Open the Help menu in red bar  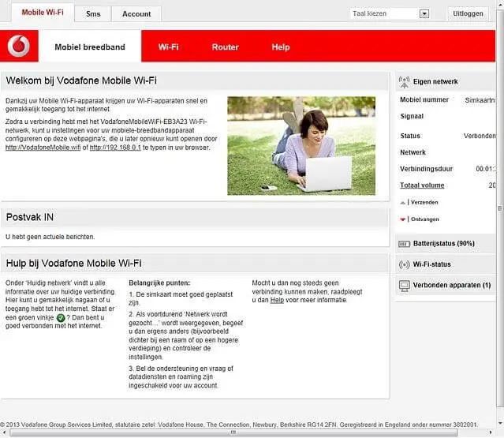[281, 47]
